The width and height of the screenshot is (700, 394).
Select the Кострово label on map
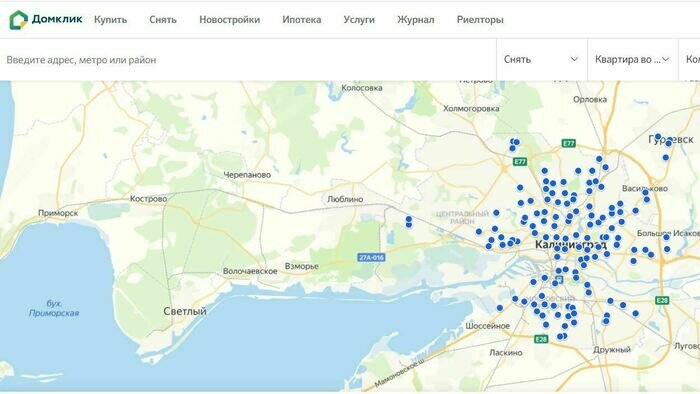[x=149, y=199]
